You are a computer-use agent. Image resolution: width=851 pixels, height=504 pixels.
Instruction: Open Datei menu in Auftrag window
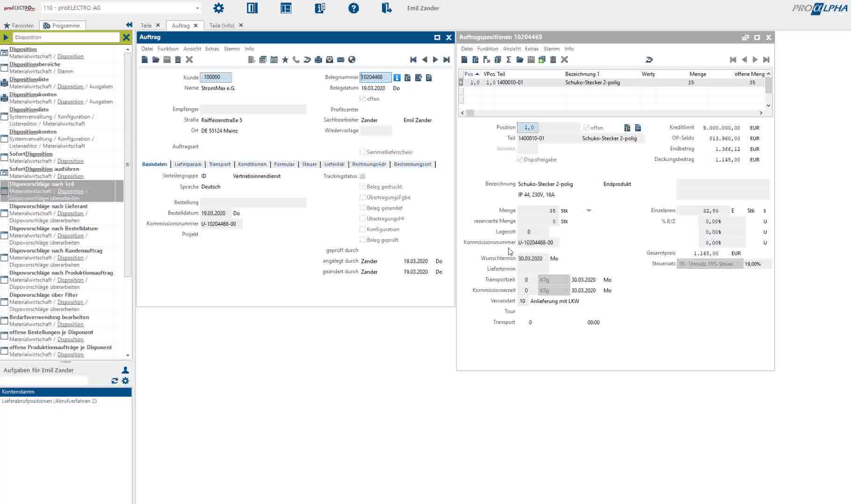(147, 49)
